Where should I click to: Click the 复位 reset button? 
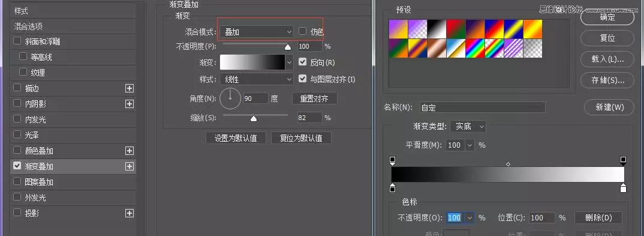tap(607, 38)
